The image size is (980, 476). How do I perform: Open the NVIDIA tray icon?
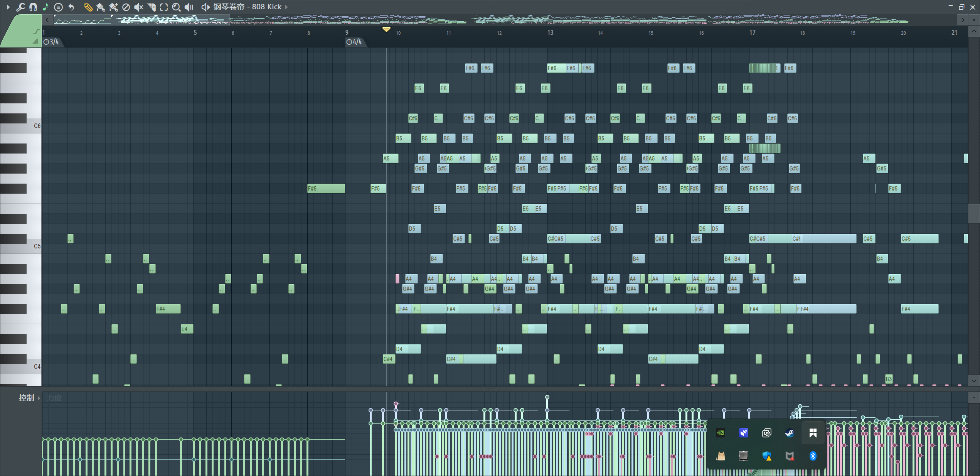coord(721,433)
